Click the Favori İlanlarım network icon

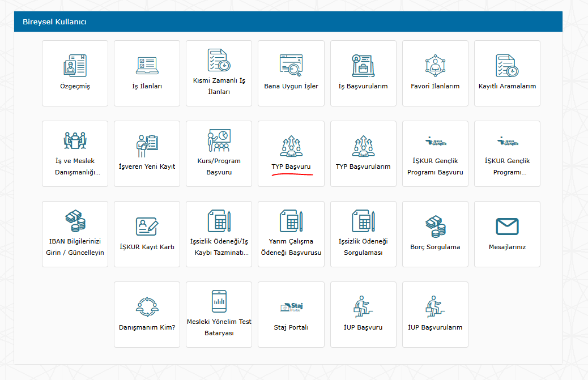tap(435, 66)
